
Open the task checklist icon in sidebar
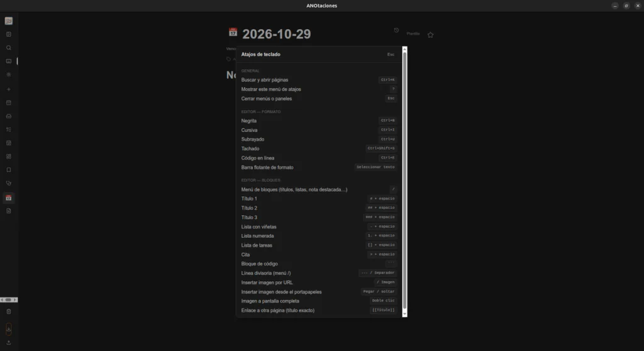[x=9, y=130]
